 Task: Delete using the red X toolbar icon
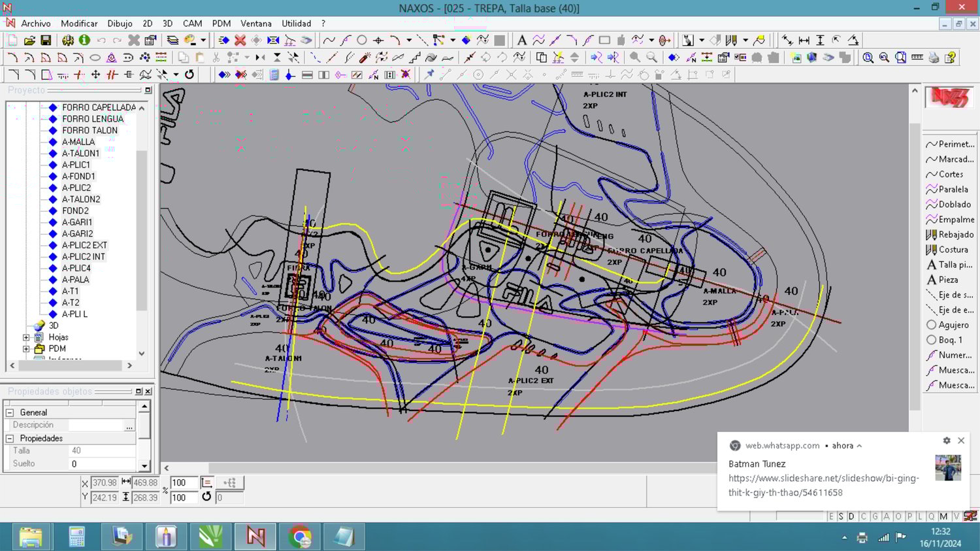(x=240, y=40)
